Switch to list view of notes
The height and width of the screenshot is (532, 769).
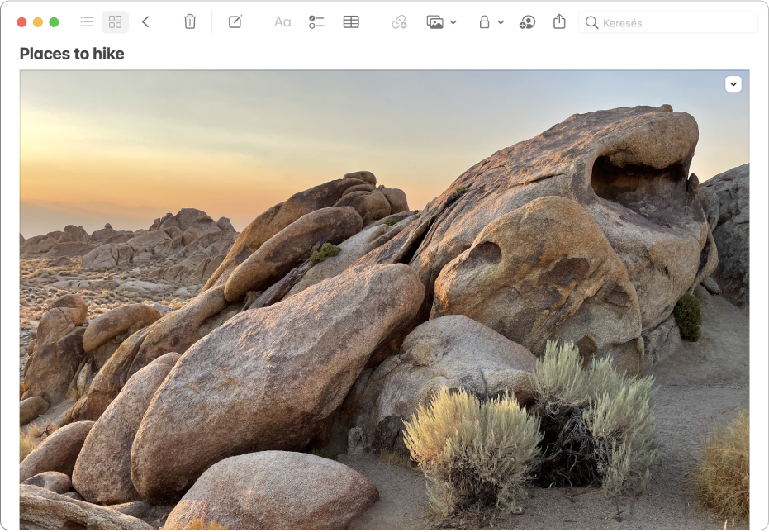87,22
